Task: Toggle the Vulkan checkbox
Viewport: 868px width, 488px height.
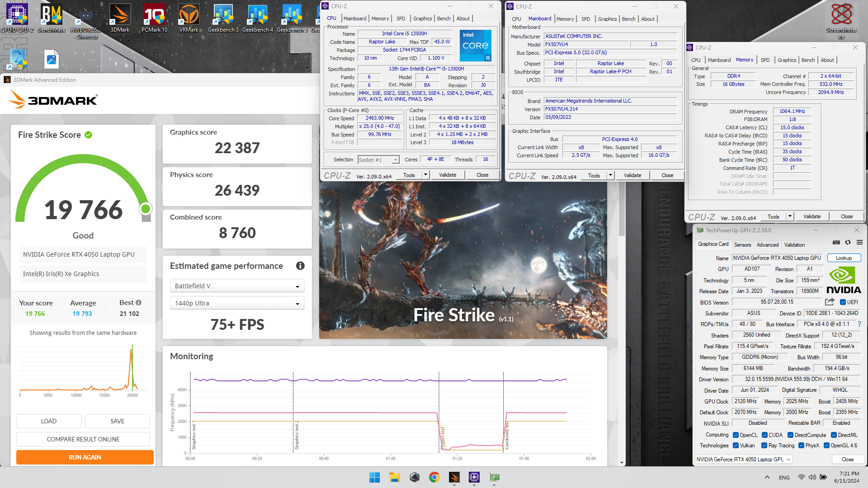Action: (x=736, y=446)
